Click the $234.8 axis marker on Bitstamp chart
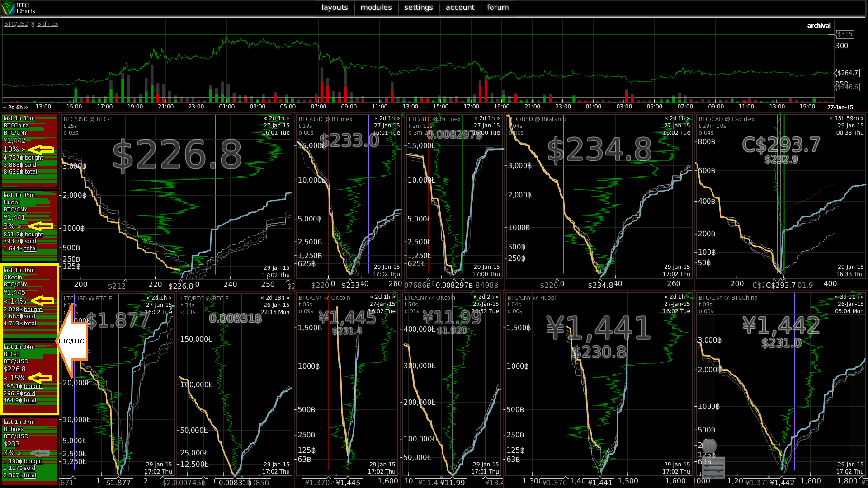 coord(600,285)
